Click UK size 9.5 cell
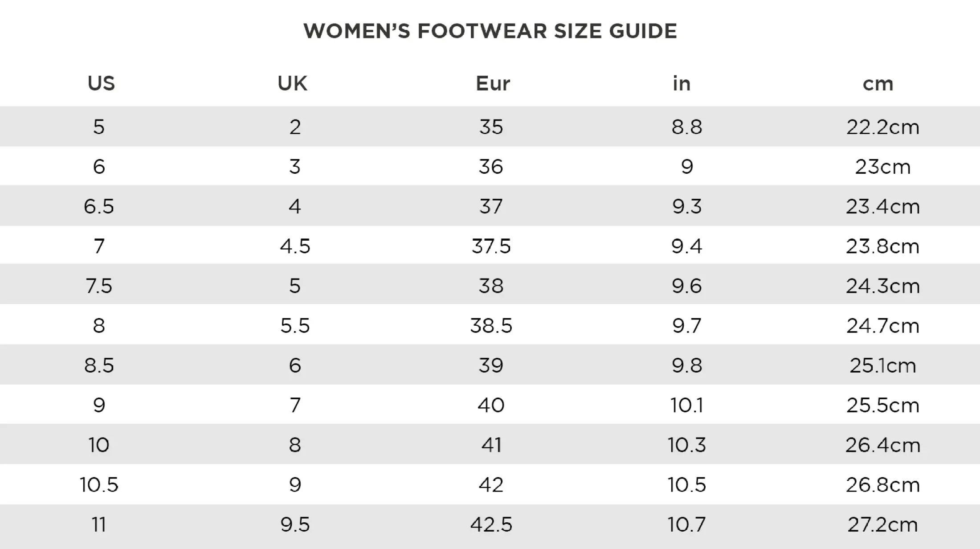Screen dimensions: 980x549 pos(295,524)
